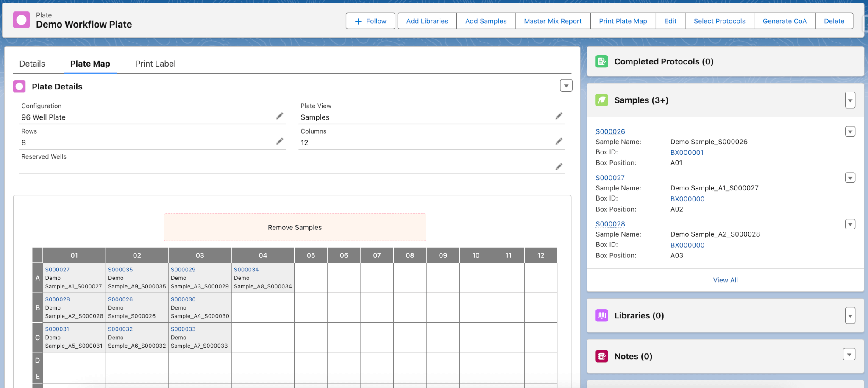Open S000031 link in well C01
This screenshot has height=388, width=868.
[57, 329]
